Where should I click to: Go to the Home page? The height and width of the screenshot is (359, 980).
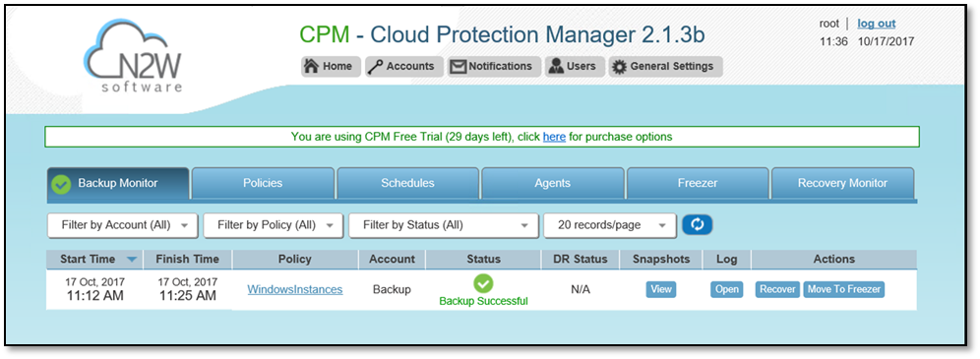(x=332, y=66)
